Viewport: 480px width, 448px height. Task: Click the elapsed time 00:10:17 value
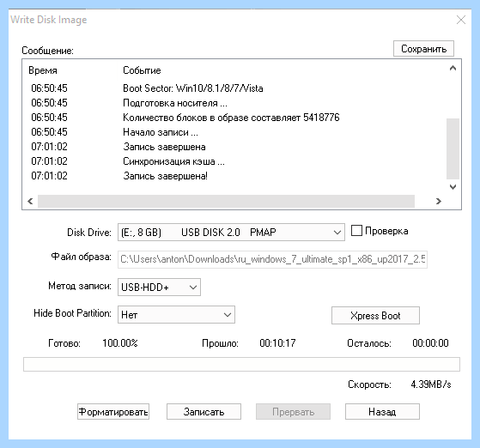[277, 343]
